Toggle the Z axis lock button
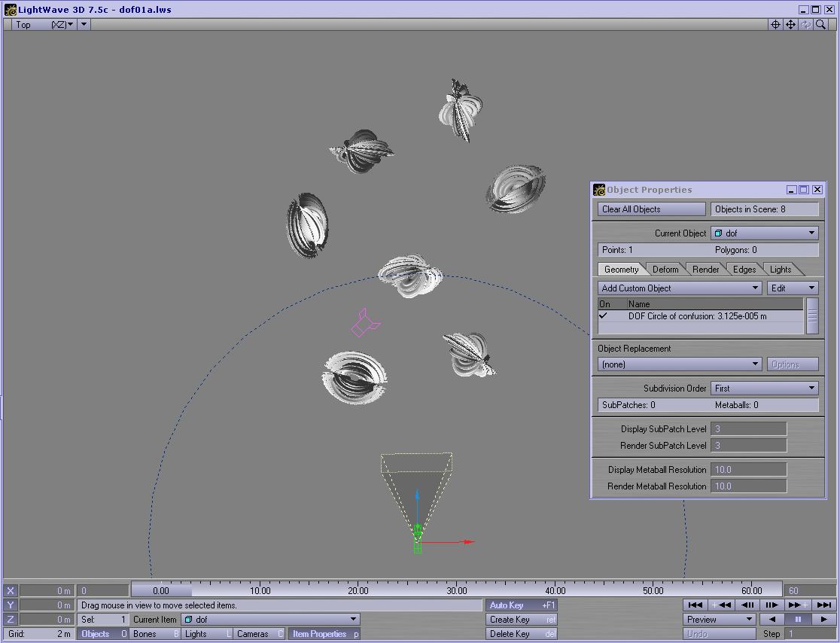This screenshot has width=840, height=643. click(11, 620)
